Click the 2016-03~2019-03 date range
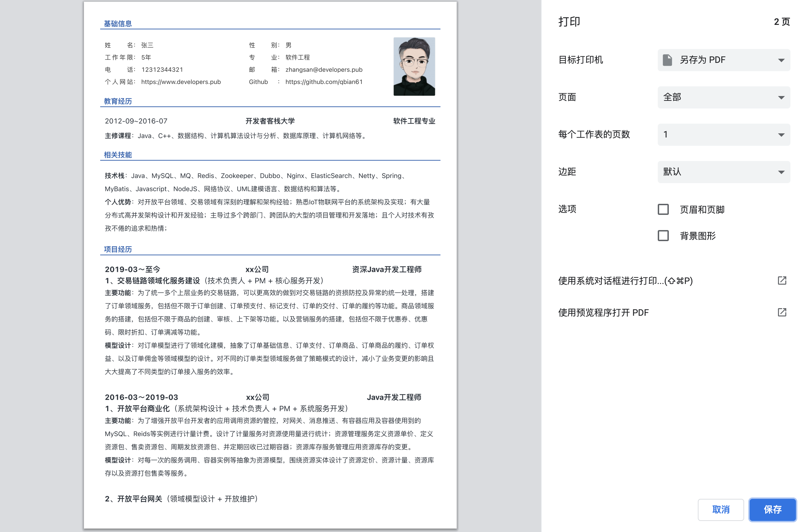The image size is (807, 532). coord(141,397)
